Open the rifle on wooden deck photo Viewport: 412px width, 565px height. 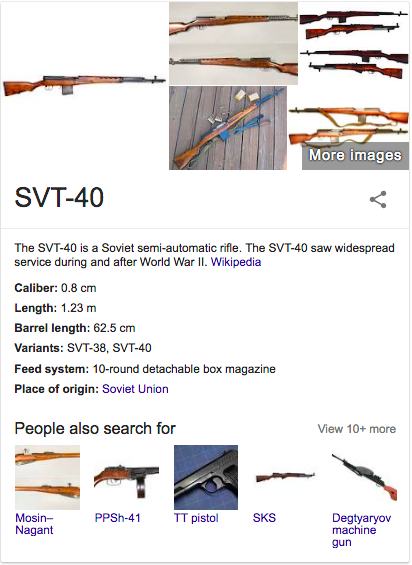(x=228, y=128)
